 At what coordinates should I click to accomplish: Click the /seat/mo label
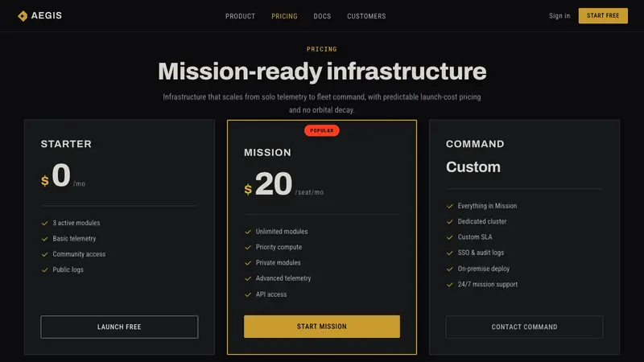(x=309, y=192)
